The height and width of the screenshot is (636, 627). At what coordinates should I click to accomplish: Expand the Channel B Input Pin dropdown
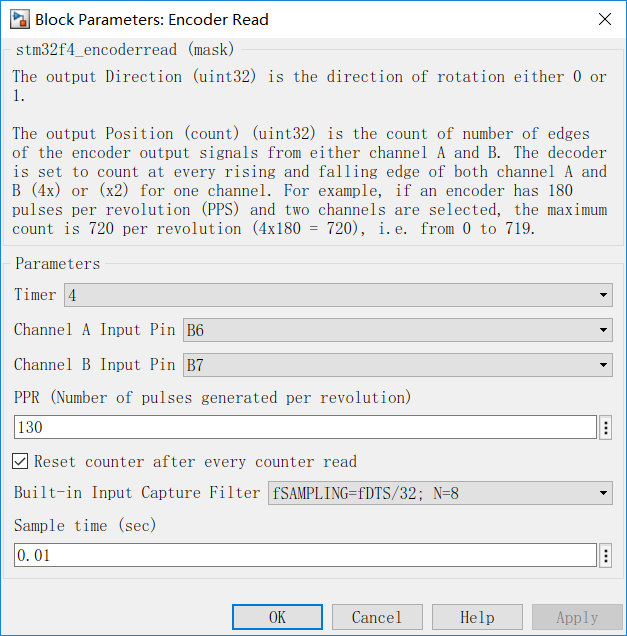[396, 366]
